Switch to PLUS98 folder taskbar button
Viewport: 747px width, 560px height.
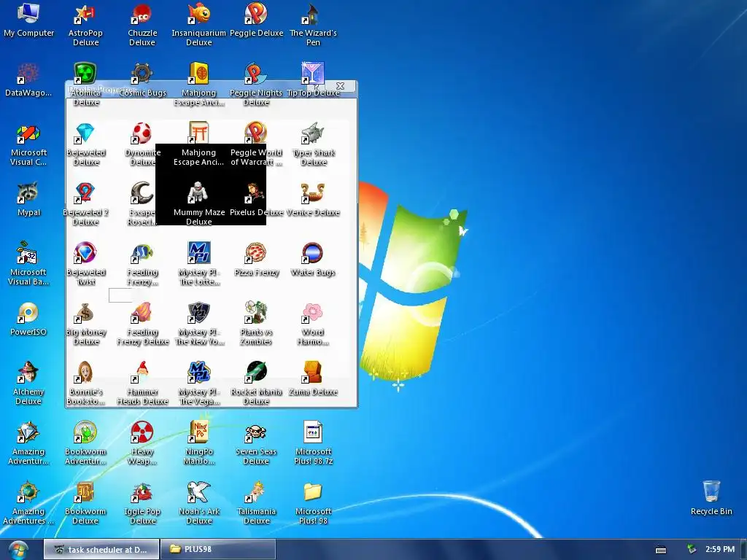pyautogui.click(x=218, y=549)
